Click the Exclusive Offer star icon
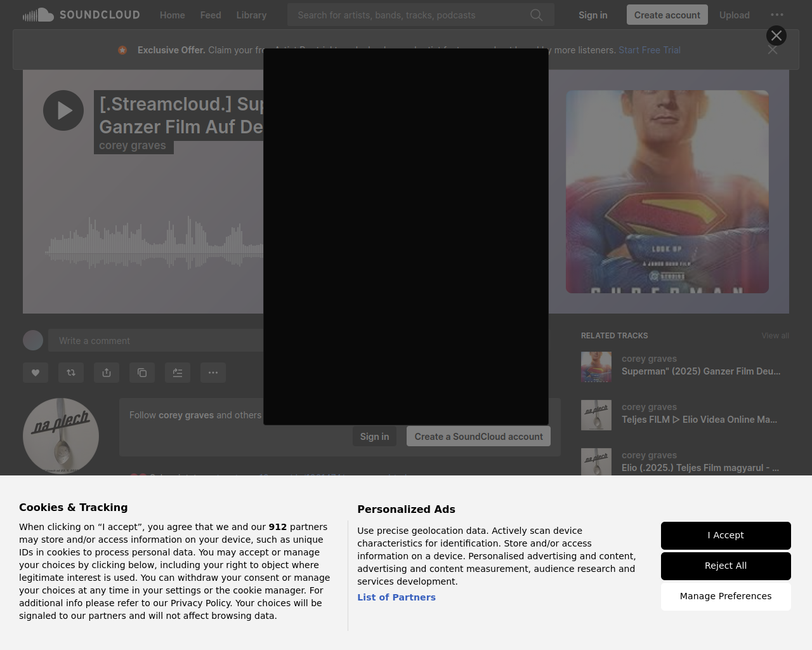This screenshot has width=812, height=650. 122,50
